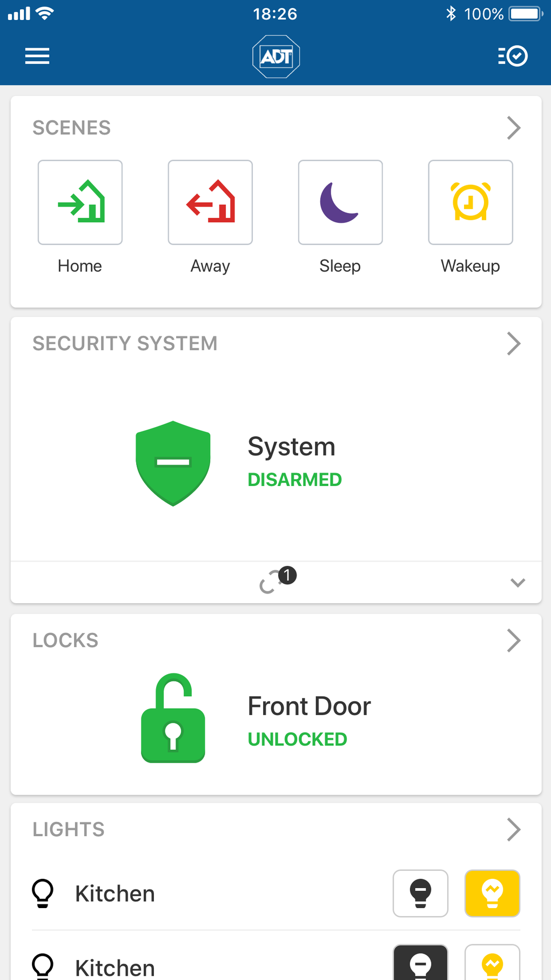Image resolution: width=551 pixels, height=980 pixels.
Task: Tap the green disarmed shield icon
Action: 173,463
